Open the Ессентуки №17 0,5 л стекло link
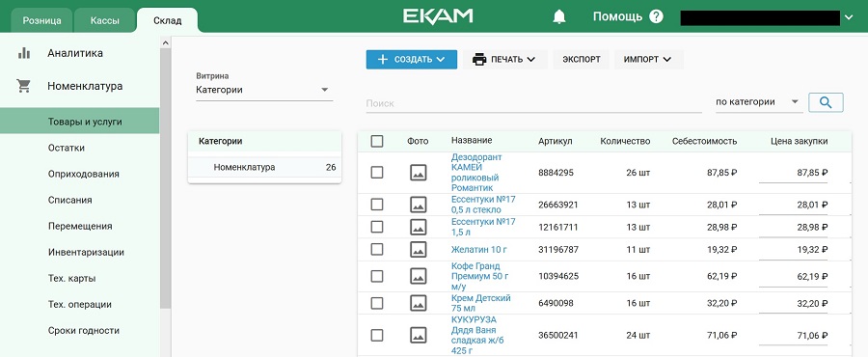This screenshot has width=868, height=357. 483,205
